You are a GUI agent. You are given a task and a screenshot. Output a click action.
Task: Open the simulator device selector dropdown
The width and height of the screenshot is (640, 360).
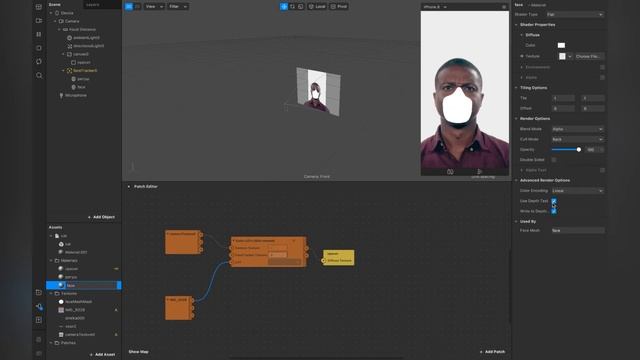pos(435,7)
